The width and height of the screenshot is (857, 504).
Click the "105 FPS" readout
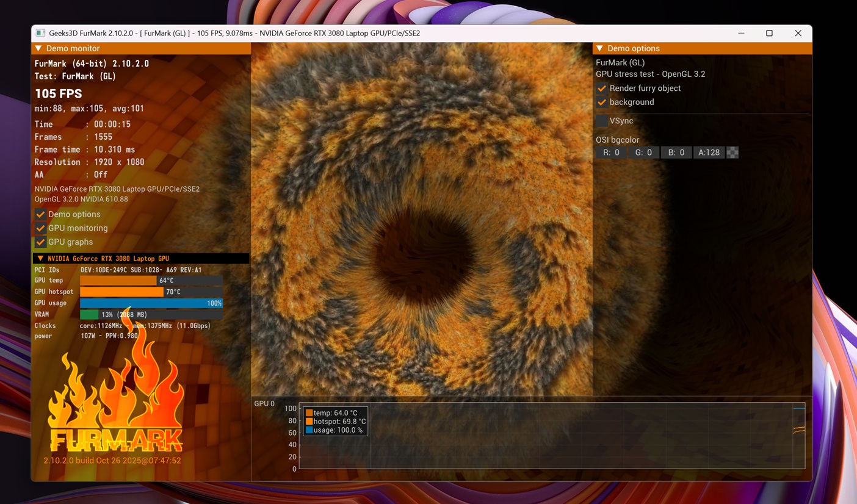point(59,93)
